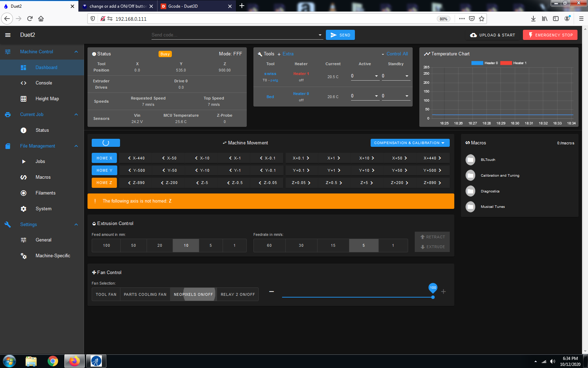Select the Relay 2 On/Off fan
The image size is (588, 368).
(x=238, y=294)
